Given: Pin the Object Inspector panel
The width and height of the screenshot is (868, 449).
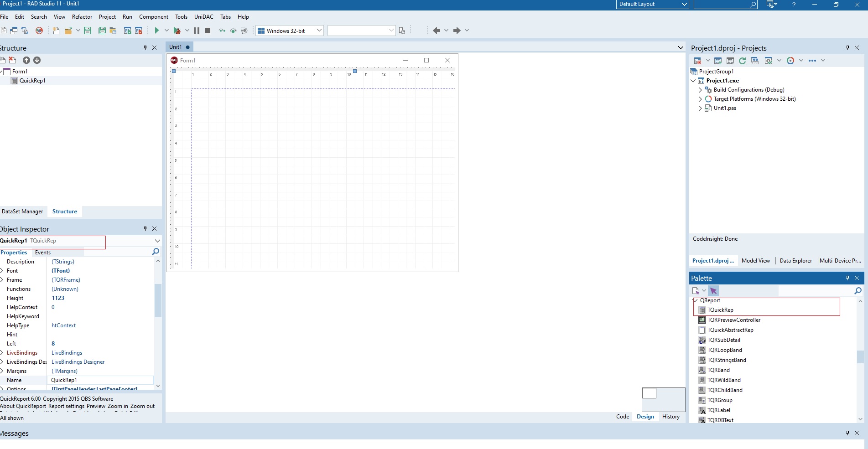Looking at the screenshot, I should click(146, 229).
